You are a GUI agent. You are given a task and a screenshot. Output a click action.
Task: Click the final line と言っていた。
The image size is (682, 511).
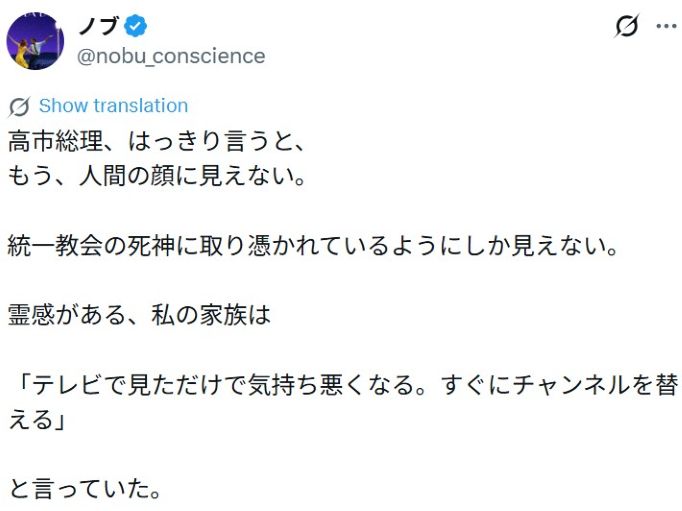(84, 488)
